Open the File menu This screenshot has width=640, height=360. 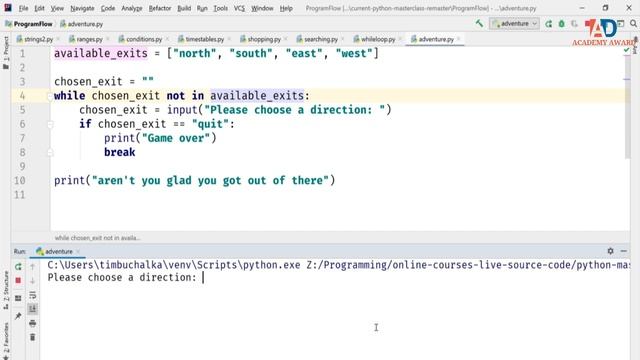[24, 8]
